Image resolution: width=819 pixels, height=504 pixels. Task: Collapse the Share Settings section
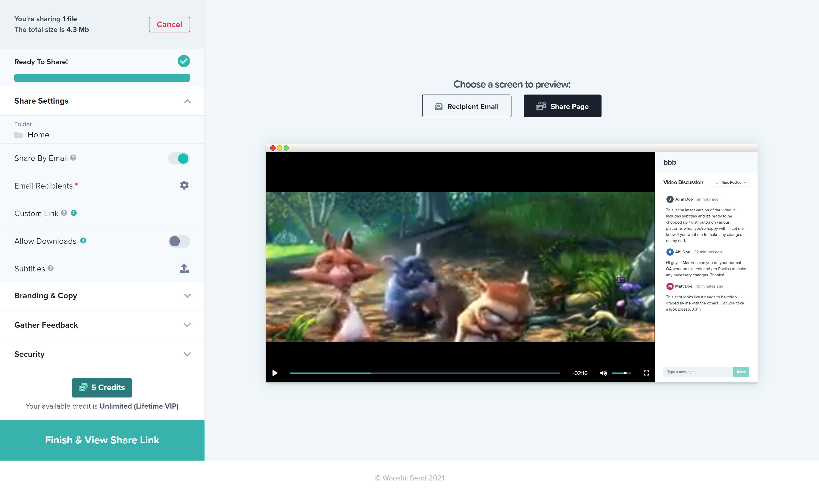tap(187, 101)
